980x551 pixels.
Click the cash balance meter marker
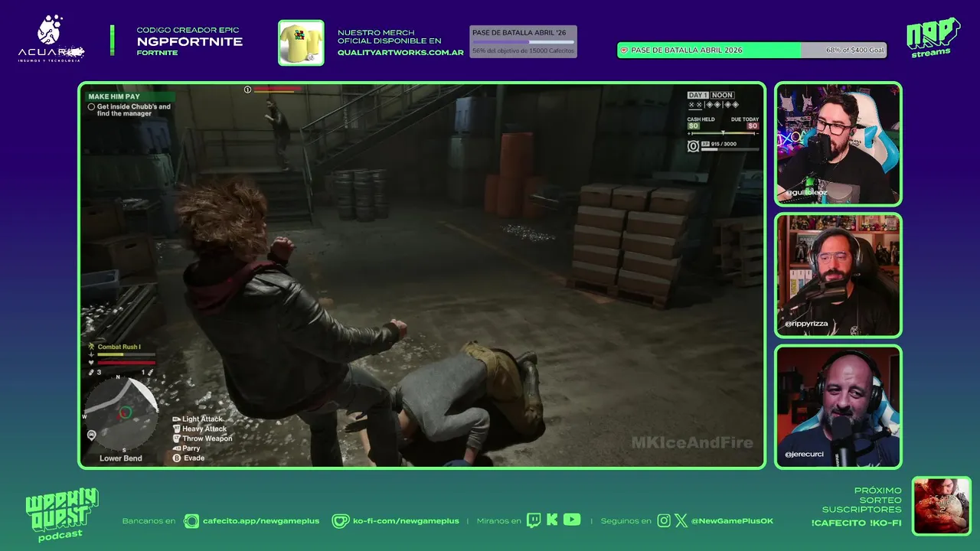click(723, 133)
